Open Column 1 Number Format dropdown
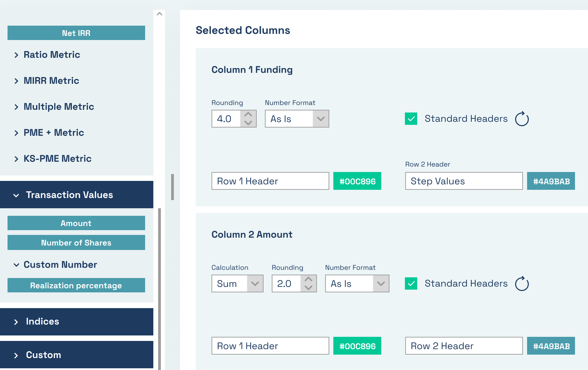Image resolution: width=588 pixels, height=370 pixels. click(297, 119)
